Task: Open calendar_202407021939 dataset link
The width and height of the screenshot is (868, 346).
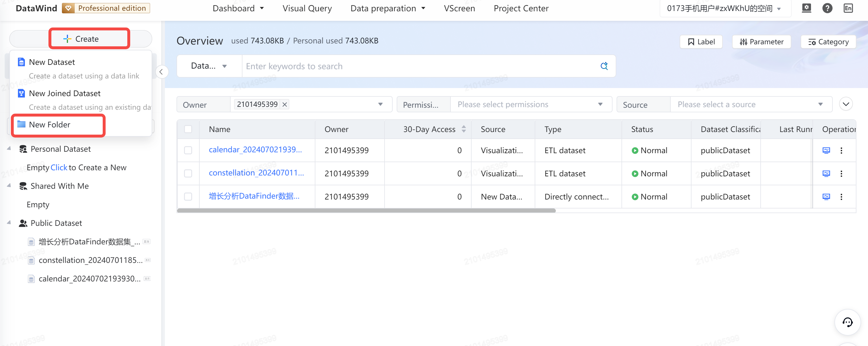Action: pos(255,150)
